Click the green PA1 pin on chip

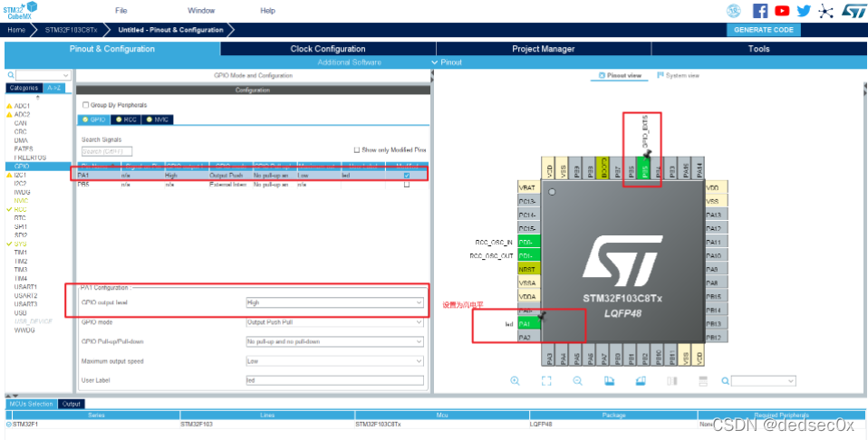(x=528, y=324)
